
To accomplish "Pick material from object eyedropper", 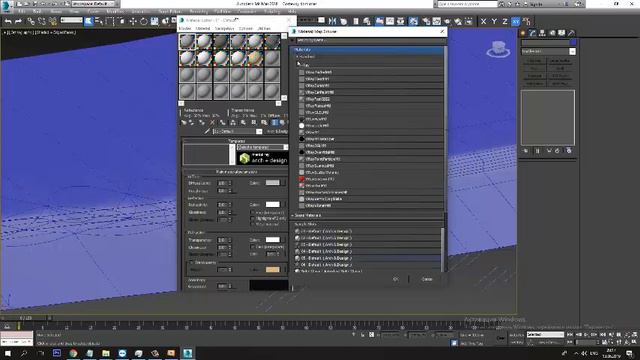I will [x=207, y=131].
